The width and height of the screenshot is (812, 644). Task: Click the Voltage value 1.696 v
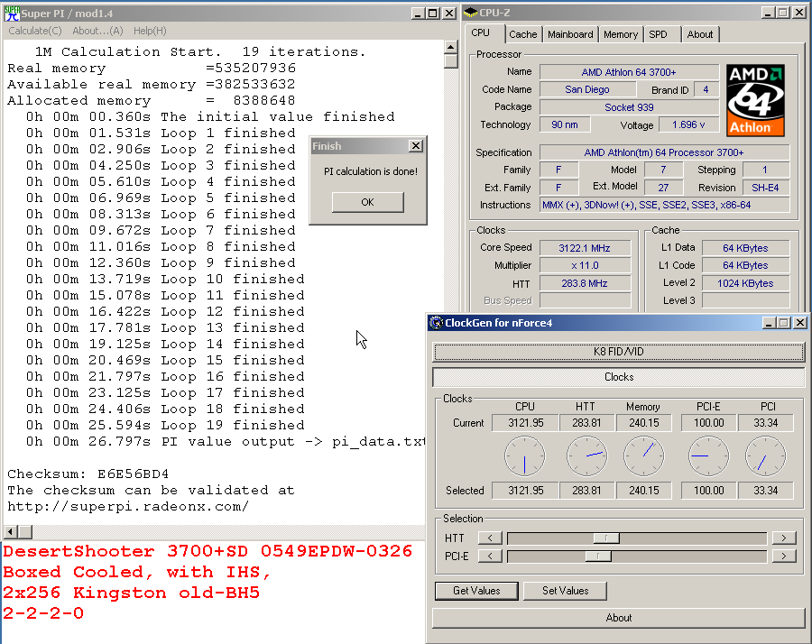688,124
